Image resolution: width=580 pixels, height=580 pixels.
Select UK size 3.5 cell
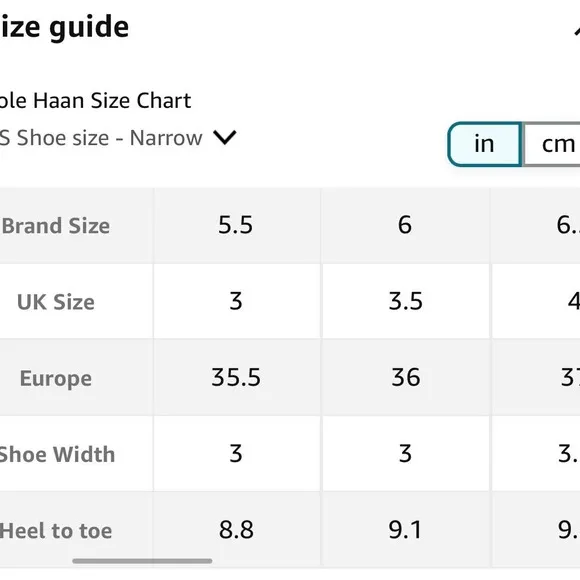click(x=405, y=301)
